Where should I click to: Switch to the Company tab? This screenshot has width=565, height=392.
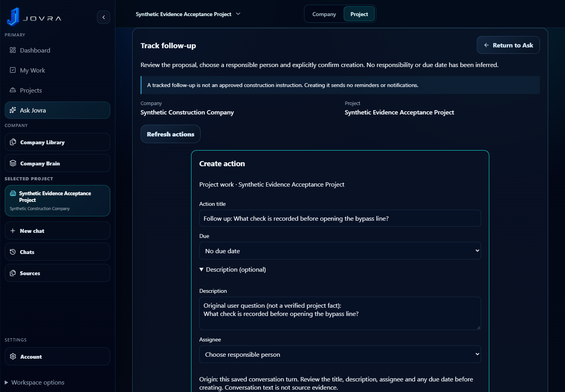coord(324,14)
